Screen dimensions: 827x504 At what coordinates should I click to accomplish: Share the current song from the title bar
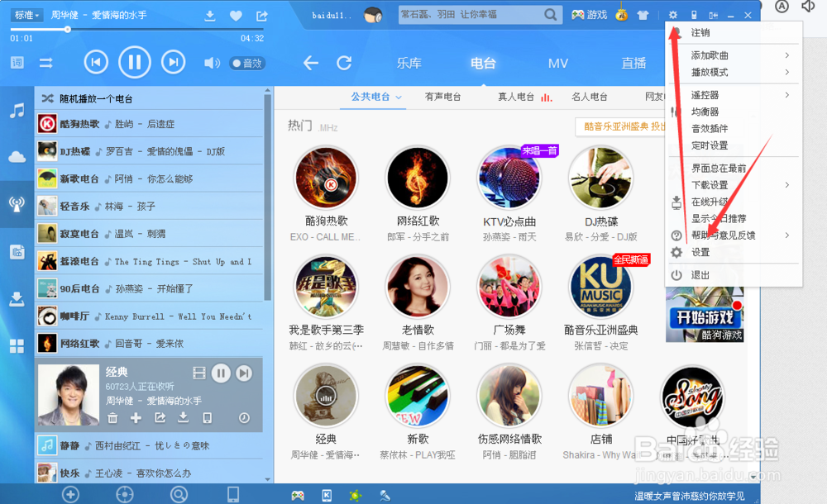[261, 16]
